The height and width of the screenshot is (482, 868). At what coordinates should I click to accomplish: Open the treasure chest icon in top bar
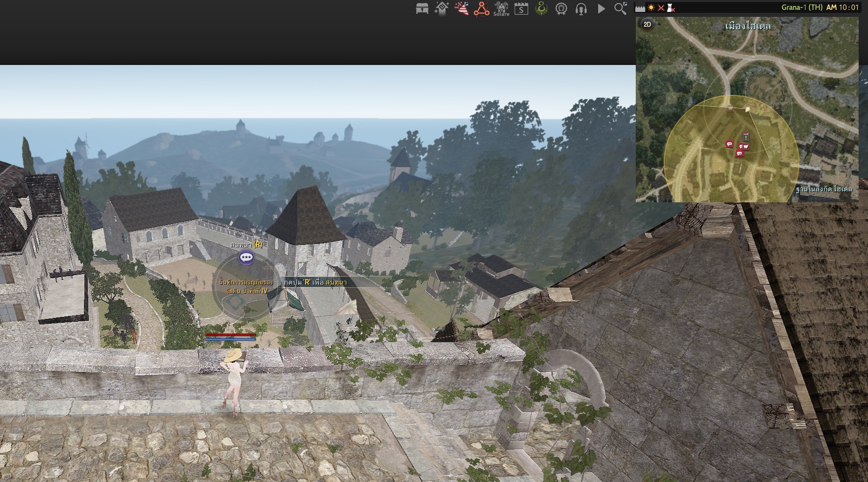422,8
